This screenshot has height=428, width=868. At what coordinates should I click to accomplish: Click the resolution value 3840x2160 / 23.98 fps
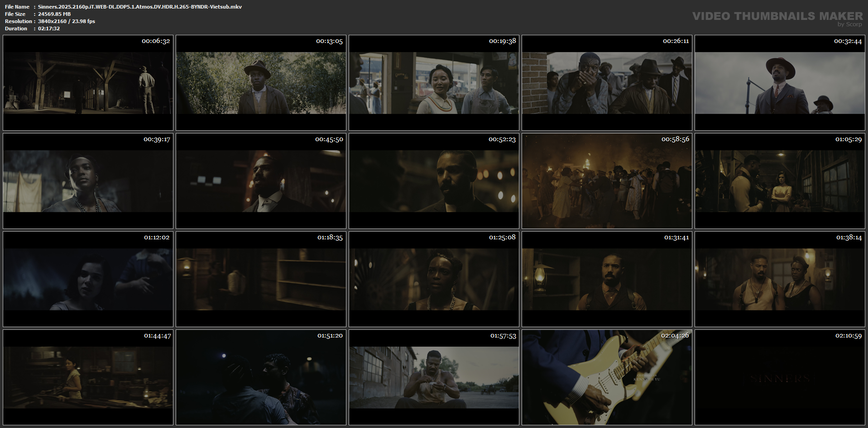pos(67,21)
